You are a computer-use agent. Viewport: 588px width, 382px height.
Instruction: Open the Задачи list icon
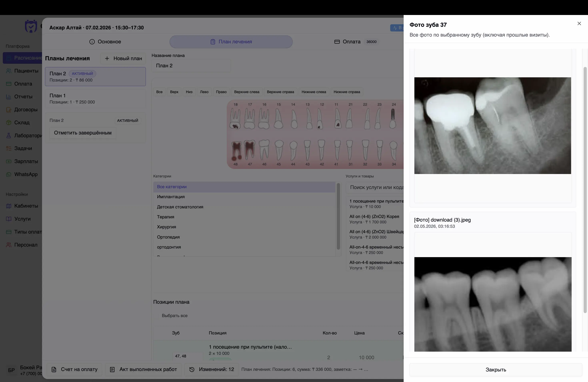point(9,148)
